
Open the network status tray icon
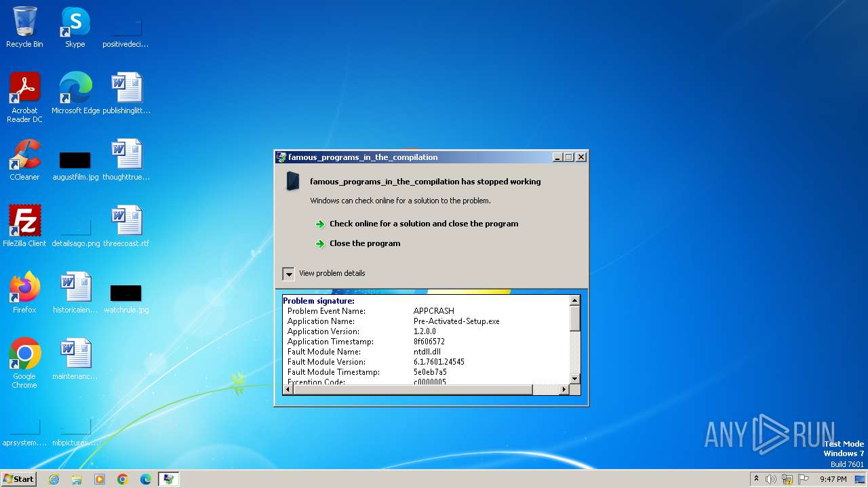pyautogui.click(x=787, y=479)
